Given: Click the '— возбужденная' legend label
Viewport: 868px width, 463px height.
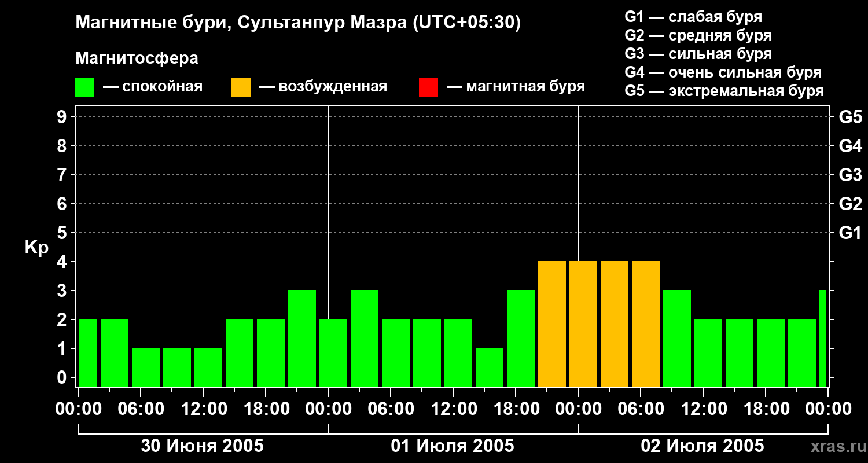Looking at the screenshot, I should [x=323, y=87].
